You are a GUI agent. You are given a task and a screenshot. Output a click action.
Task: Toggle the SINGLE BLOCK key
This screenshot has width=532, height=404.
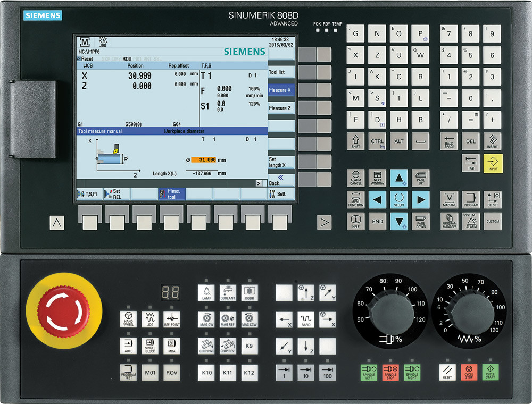pos(150,346)
